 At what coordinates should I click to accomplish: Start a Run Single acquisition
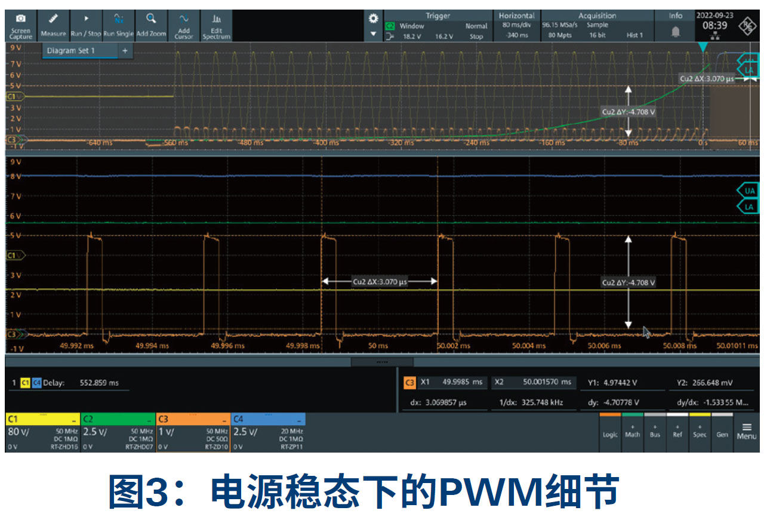click(x=118, y=26)
